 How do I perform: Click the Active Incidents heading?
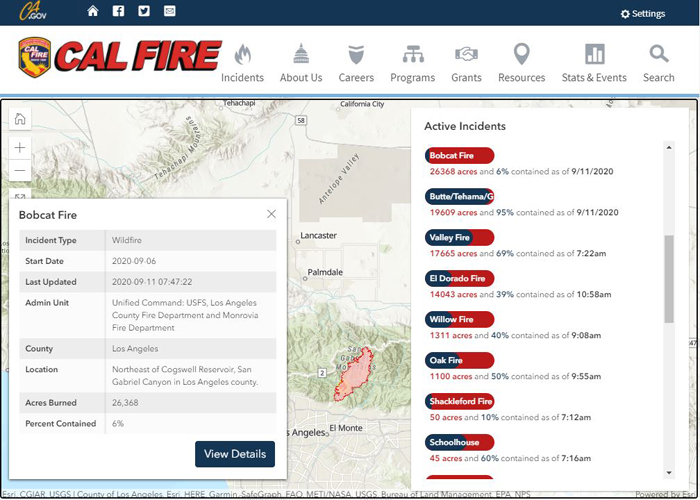465,126
